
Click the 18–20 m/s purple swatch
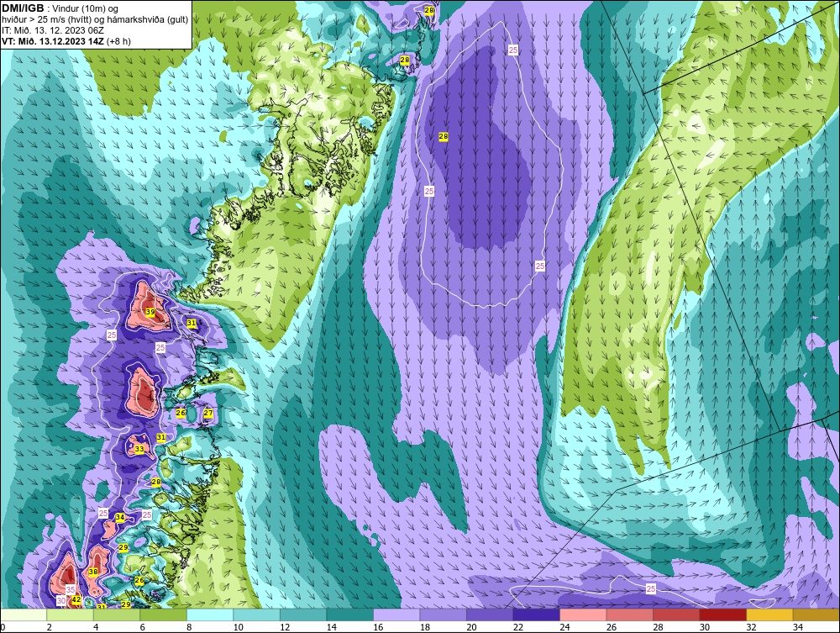(x=443, y=615)
